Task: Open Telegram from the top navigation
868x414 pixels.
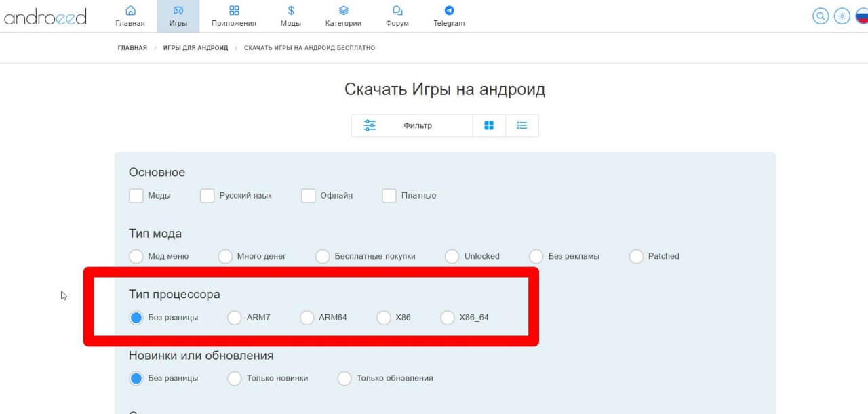Action: coord(449,16)
